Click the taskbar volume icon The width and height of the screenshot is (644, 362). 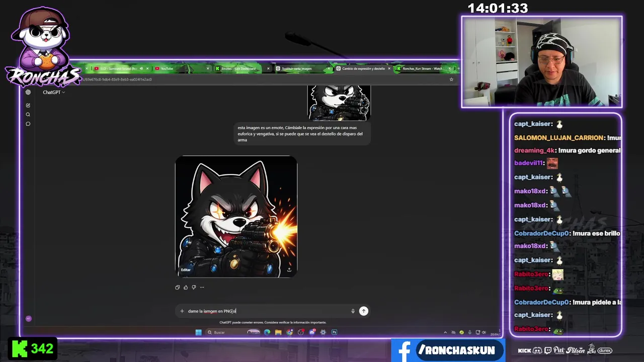[484, 332]
